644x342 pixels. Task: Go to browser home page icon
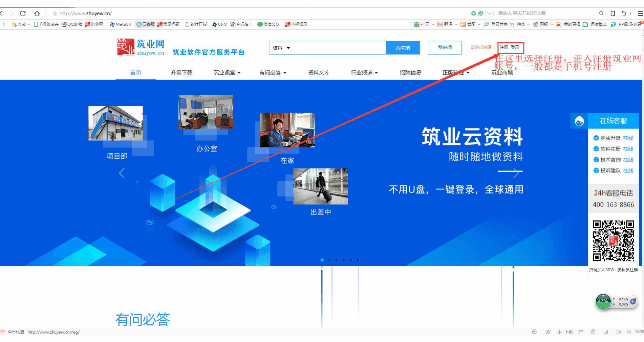37,14
